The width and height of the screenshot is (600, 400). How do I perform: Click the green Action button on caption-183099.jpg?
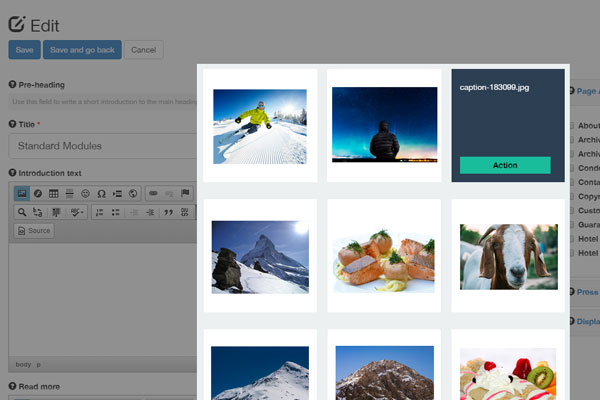click(505, 165)
